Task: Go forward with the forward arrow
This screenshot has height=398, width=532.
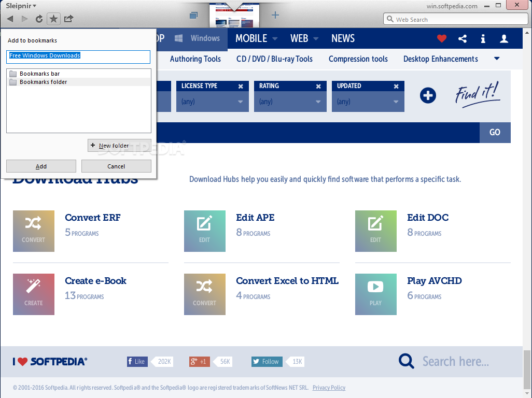Action: pyautogui.click(x=24, y=19)
